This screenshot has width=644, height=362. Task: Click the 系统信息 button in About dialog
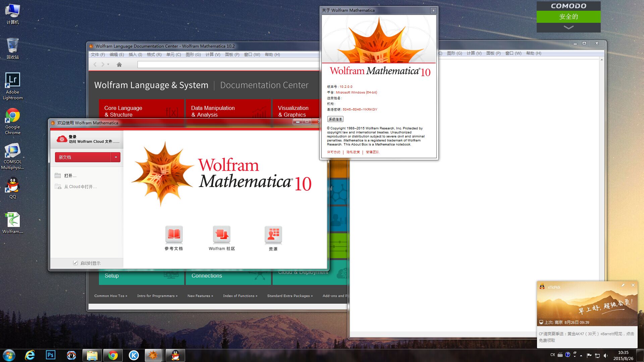335,119
